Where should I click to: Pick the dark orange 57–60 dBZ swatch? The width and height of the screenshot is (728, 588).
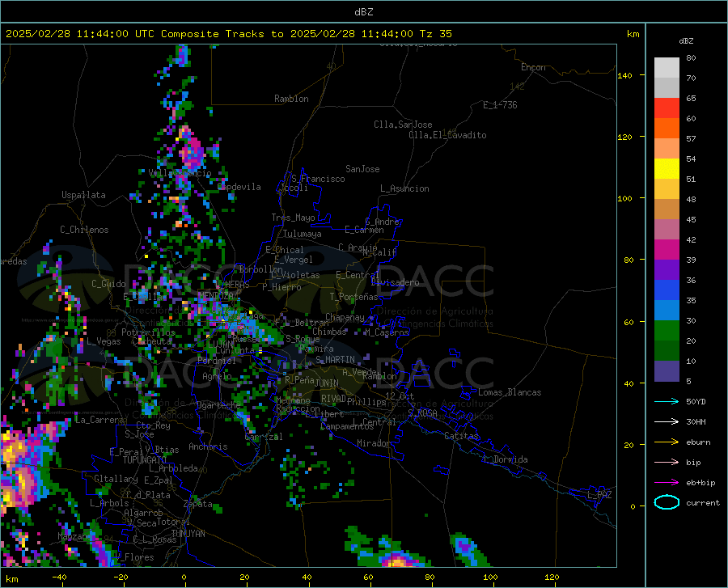click(667, 129)
